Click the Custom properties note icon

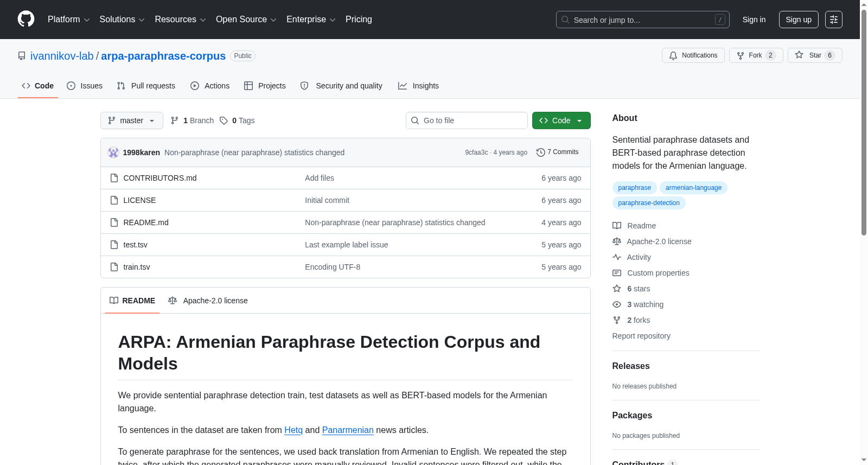coord(617,273)
